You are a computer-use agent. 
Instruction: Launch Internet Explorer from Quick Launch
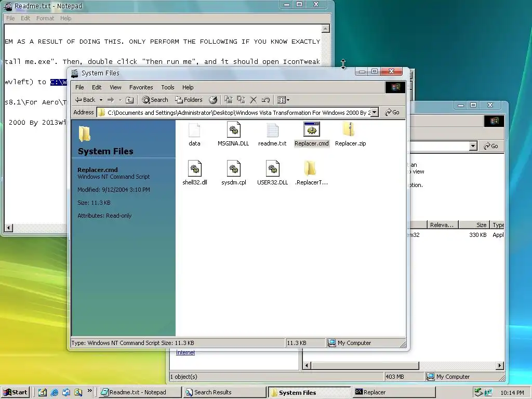54,392
